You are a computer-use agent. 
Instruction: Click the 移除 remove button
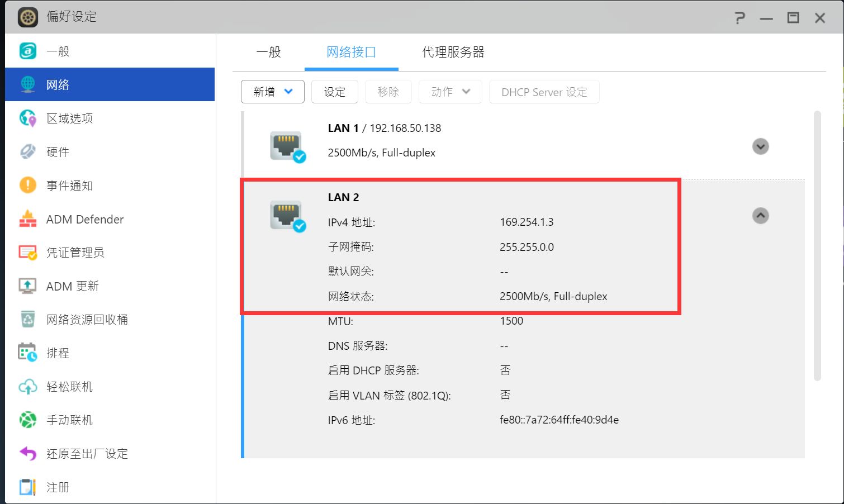[x=388, y=92]
